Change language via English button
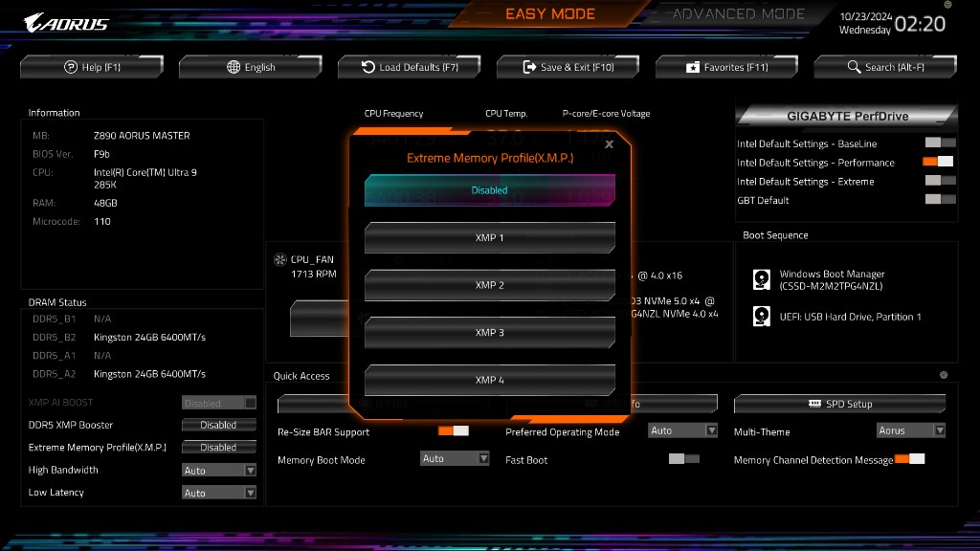This screenshot has width=980, height=551. (251, 67)
